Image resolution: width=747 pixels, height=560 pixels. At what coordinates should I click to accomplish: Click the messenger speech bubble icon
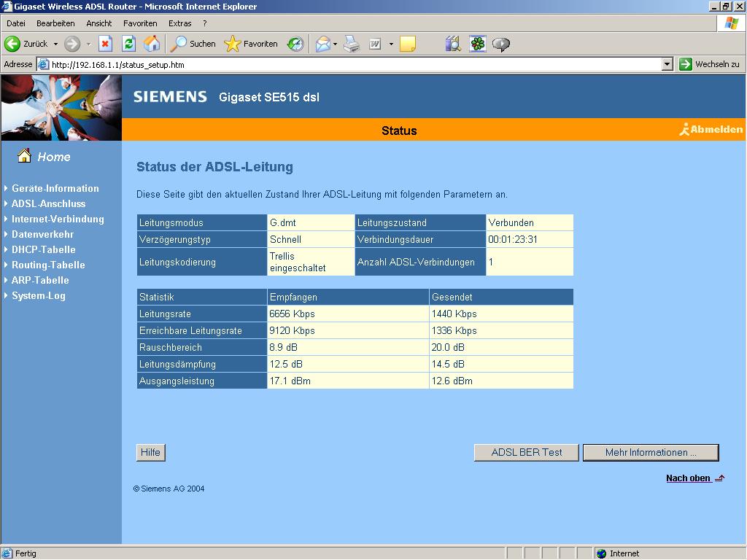(500, 44)
